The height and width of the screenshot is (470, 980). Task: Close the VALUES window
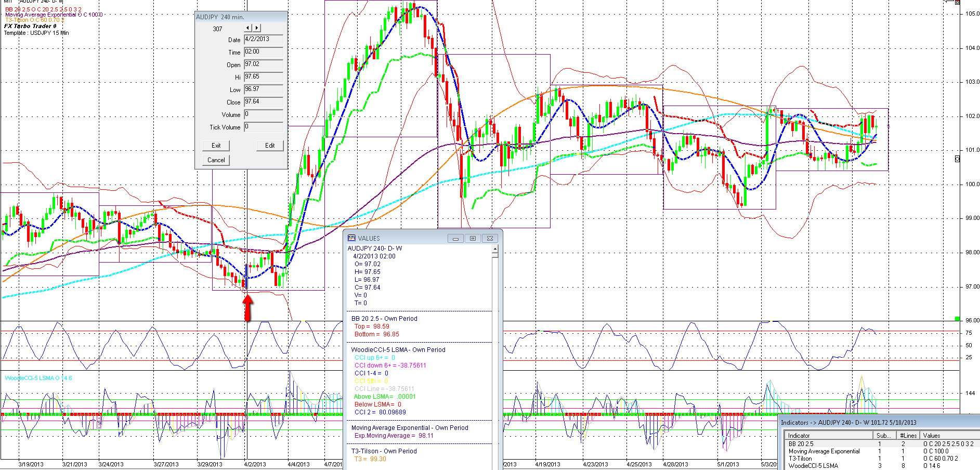490,239
